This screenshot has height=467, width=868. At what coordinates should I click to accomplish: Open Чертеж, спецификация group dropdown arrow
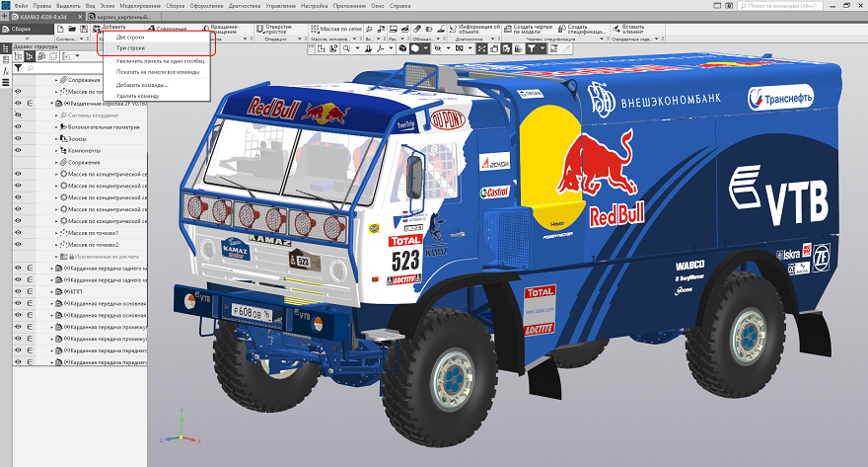coord(602,39)
